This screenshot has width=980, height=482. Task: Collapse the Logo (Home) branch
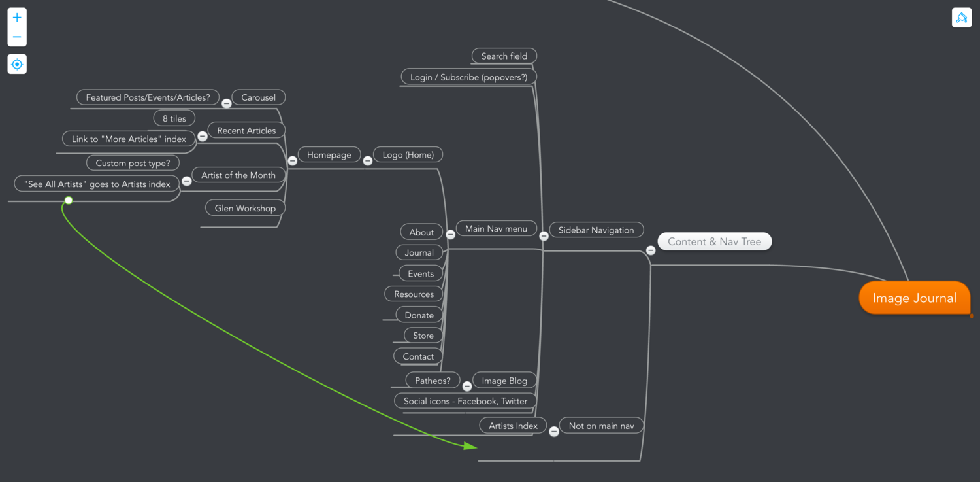(368, 160)
